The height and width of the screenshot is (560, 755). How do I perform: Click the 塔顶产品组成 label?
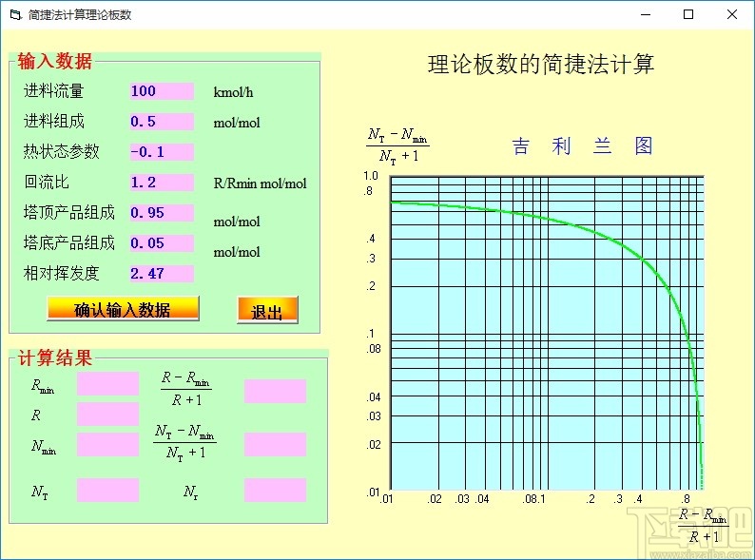68,212
